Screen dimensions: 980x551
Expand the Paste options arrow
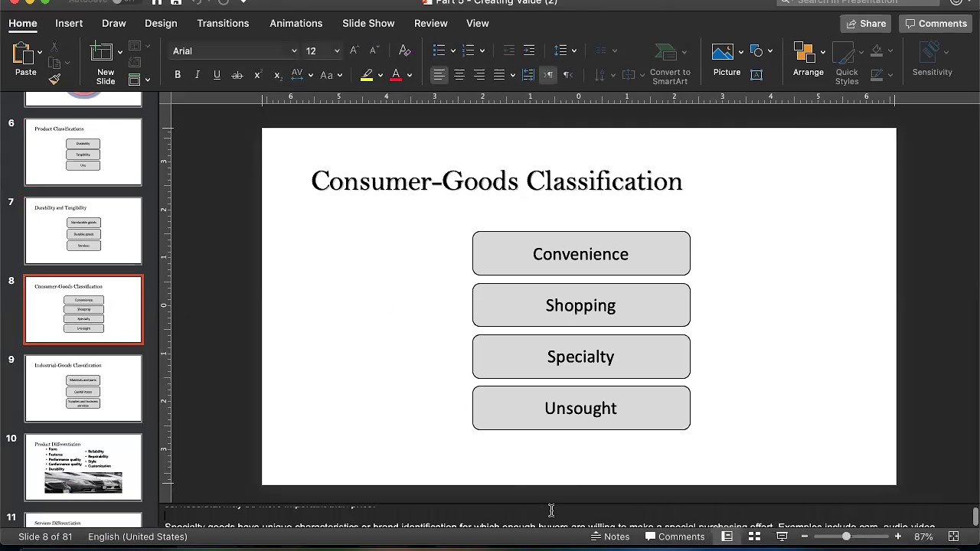pyautogui.click(x=40, y=52)
